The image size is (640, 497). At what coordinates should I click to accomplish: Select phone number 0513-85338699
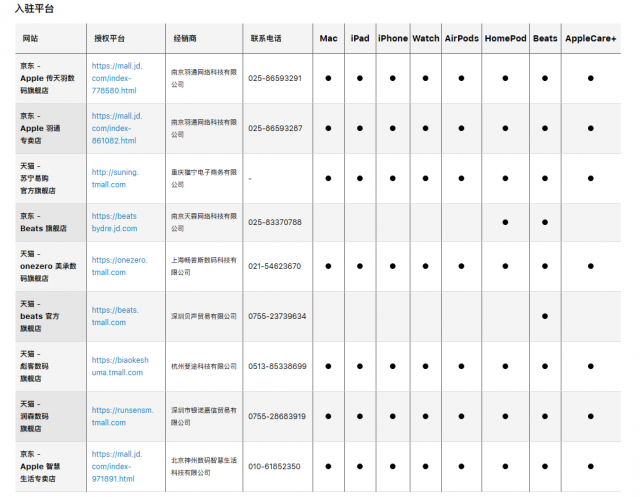coord(277,366)
